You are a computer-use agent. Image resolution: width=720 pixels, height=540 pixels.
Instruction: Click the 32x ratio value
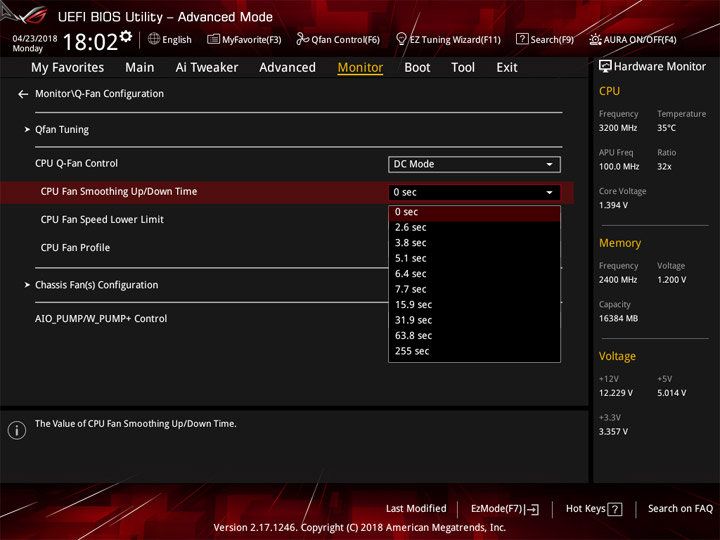point(664,167)
